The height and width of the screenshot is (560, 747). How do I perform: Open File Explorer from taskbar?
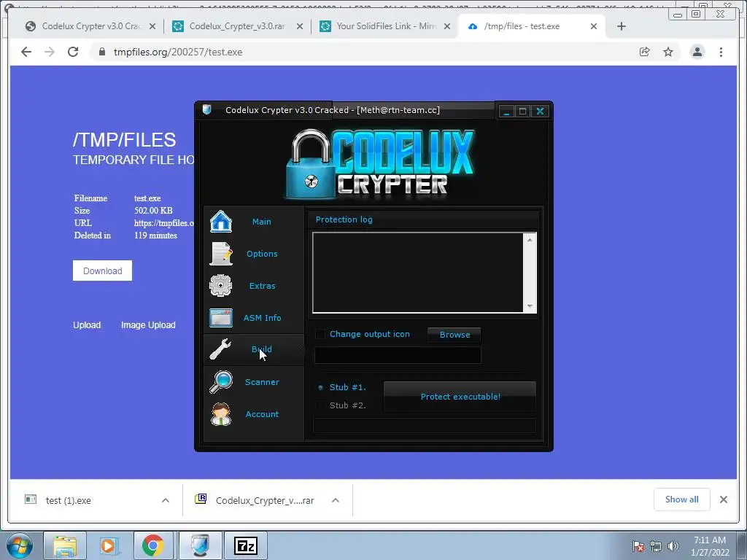point(65,545)
